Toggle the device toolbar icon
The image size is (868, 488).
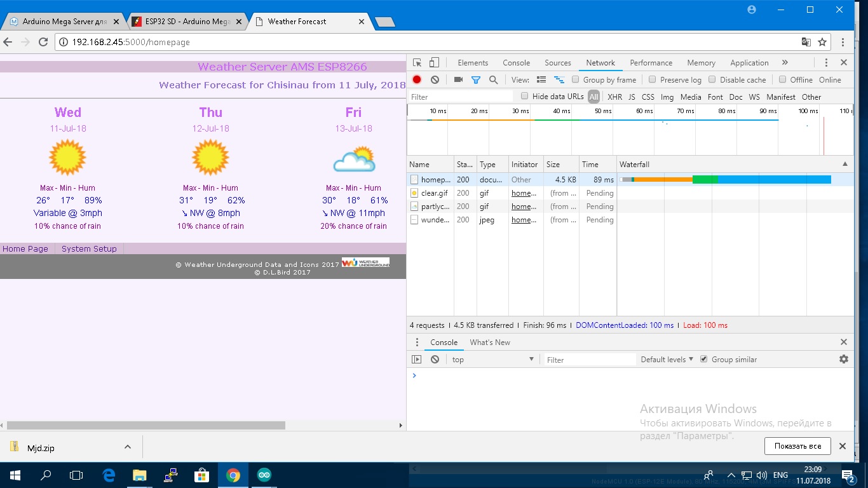[x=434, y=63]
